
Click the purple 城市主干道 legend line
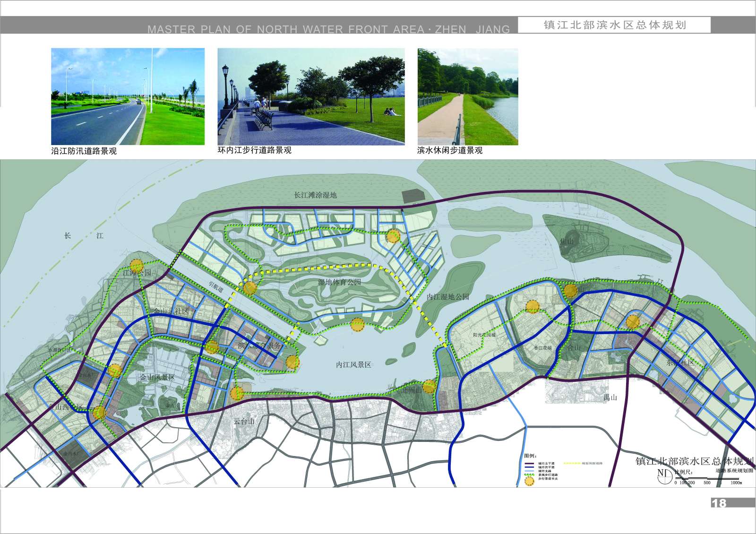529,464
